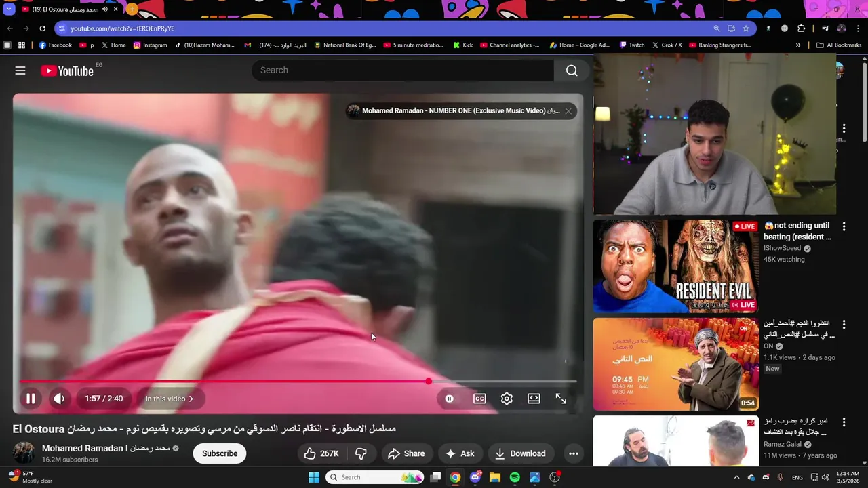Go to YouTube home logo
The width and height of the screenshot is (868, 488).
[x=66, y=70]
